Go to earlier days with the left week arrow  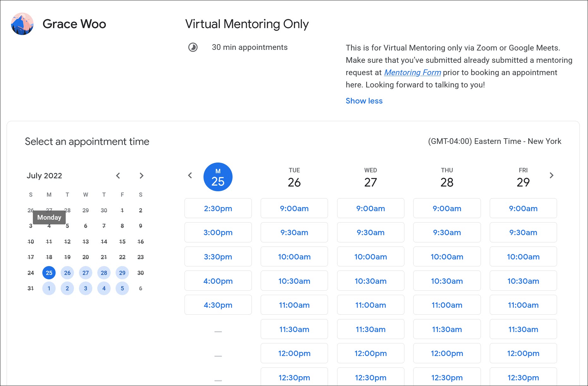tap(190, 175)
